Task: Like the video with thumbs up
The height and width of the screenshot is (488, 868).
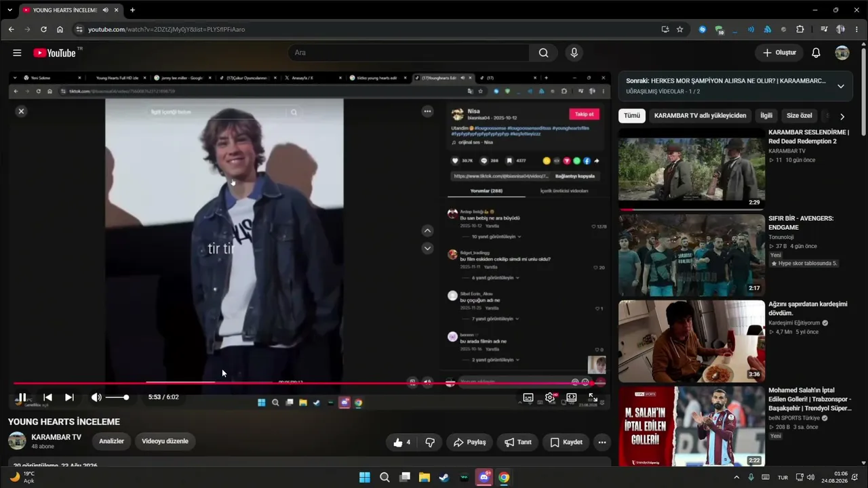Action: click(402, 443)
